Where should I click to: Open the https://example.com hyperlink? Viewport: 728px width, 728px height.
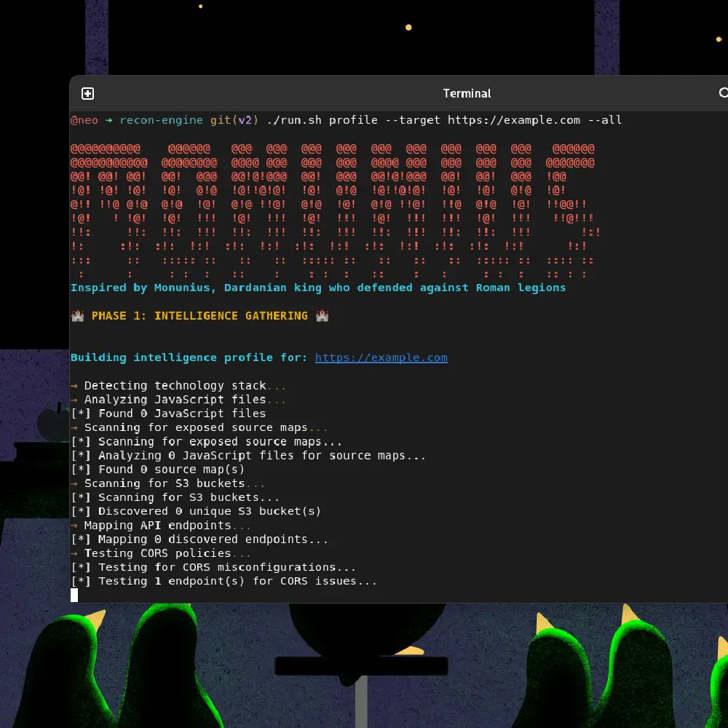coord(381,357)
